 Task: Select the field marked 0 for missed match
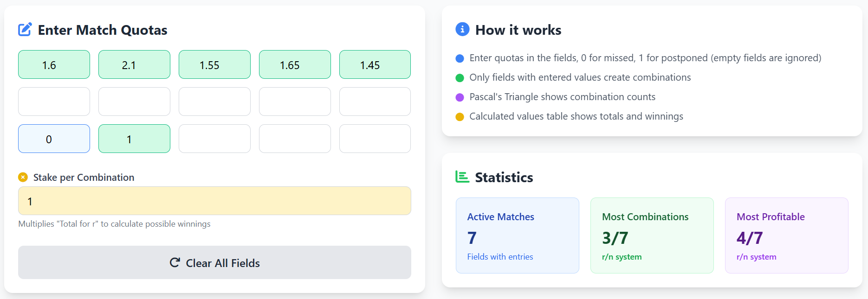pyautogui.click(x=54, y=138)
